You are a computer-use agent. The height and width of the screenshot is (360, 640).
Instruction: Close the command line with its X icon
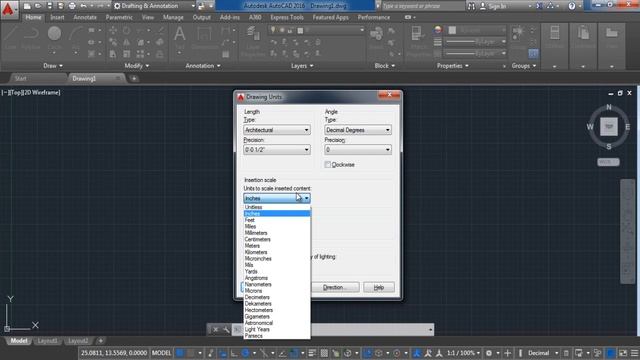pos(216,329)
